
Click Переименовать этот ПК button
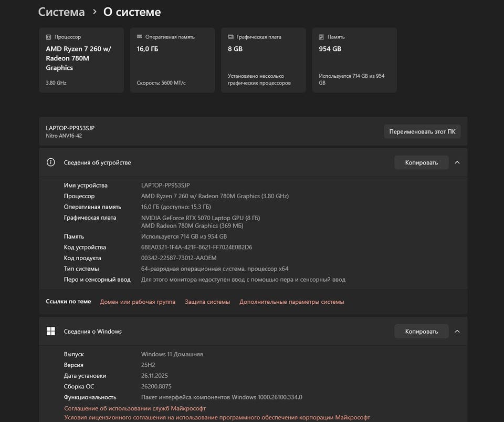[422, 131]
